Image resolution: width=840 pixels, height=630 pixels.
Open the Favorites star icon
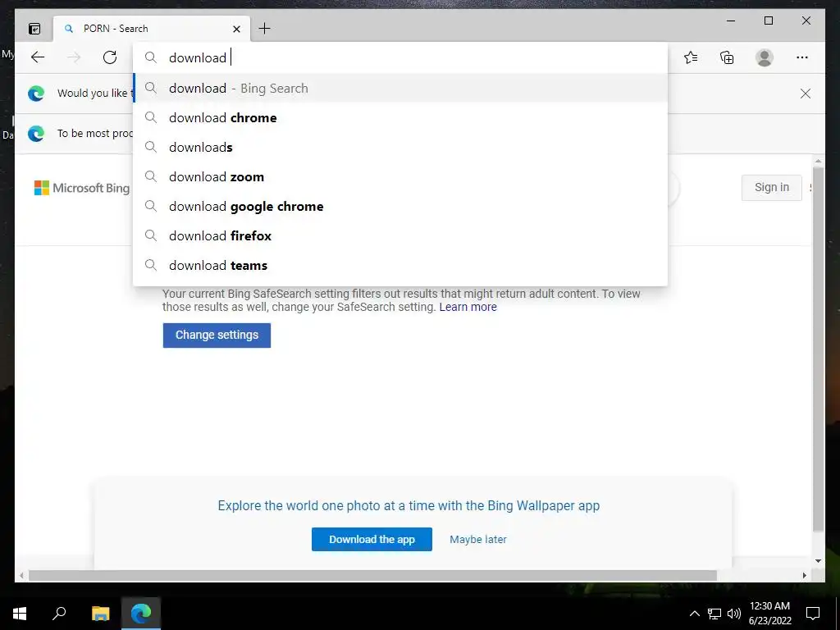691,57
